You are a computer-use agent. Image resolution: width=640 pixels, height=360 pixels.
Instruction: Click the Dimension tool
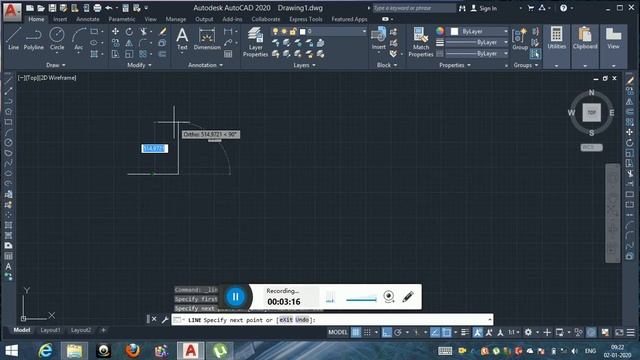(207, 39)
